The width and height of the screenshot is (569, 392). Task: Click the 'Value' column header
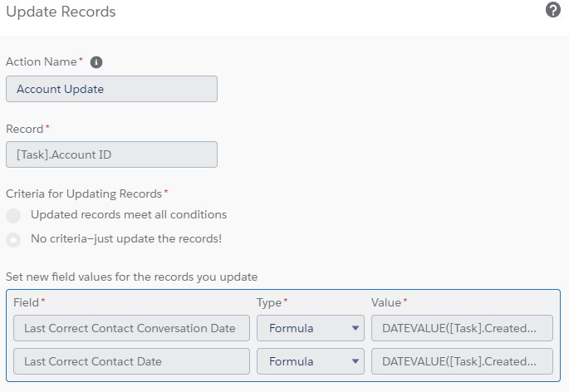pos(386,302)
